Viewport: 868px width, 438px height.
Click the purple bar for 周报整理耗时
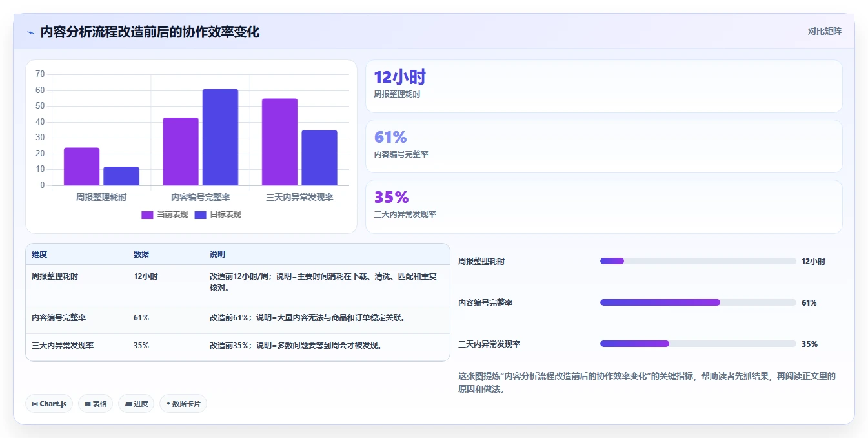click(x=81, y=167)
